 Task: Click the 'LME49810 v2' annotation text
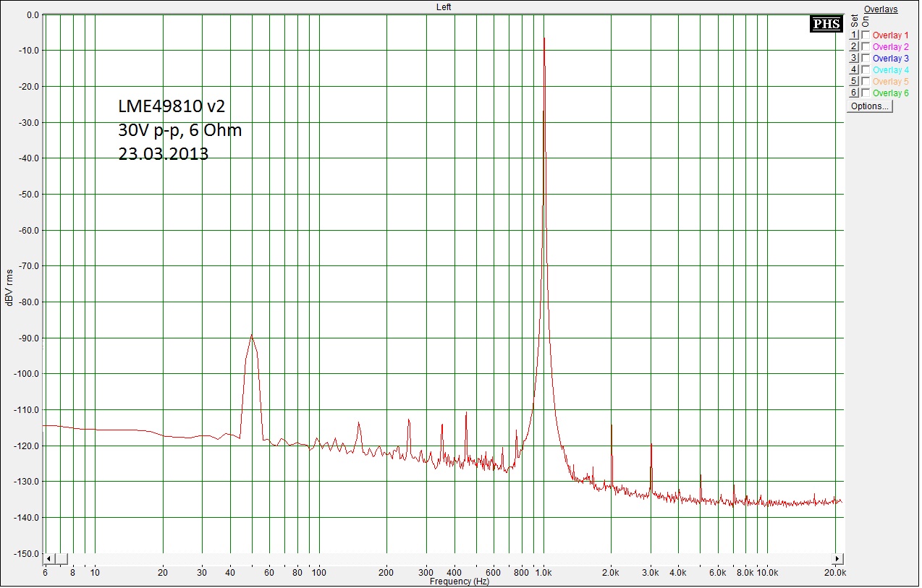point(172,106)
